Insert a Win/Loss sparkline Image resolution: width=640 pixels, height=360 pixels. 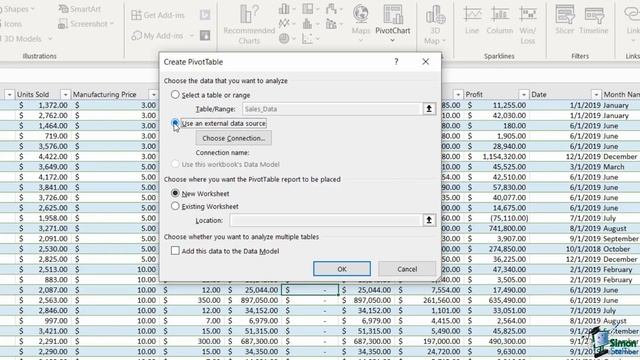tap(528, 24)
